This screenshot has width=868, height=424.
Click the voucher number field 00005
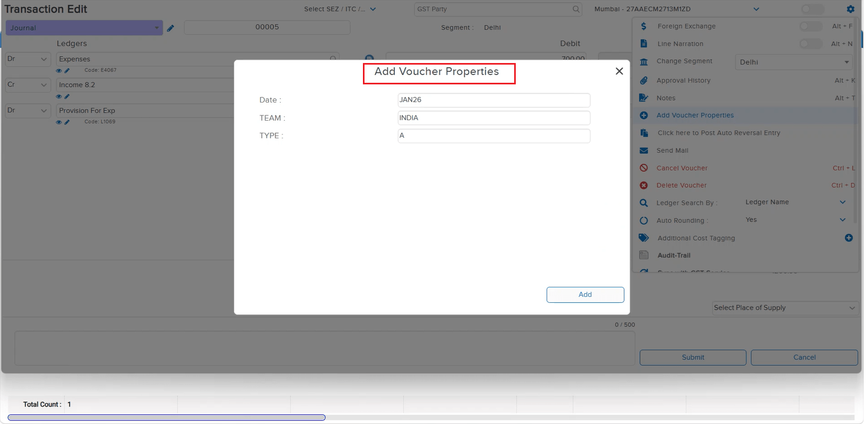267,27
